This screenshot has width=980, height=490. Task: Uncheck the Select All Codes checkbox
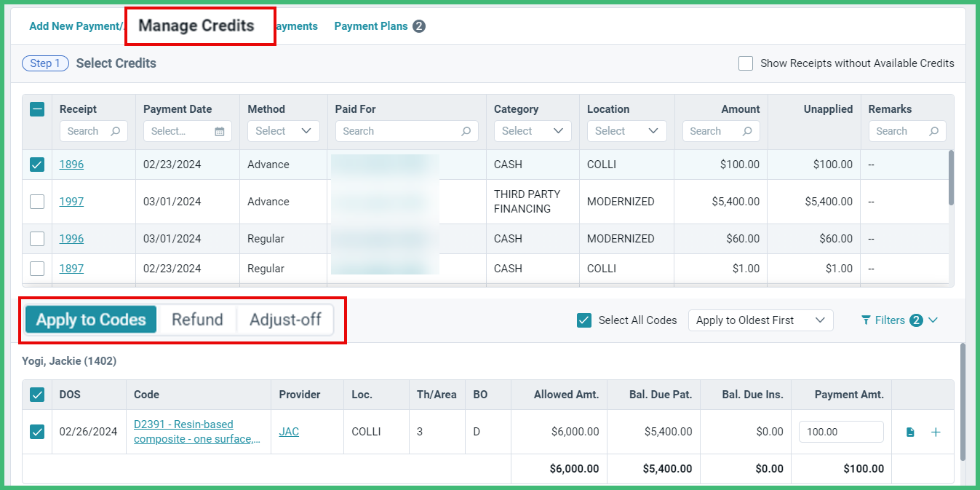583,320
